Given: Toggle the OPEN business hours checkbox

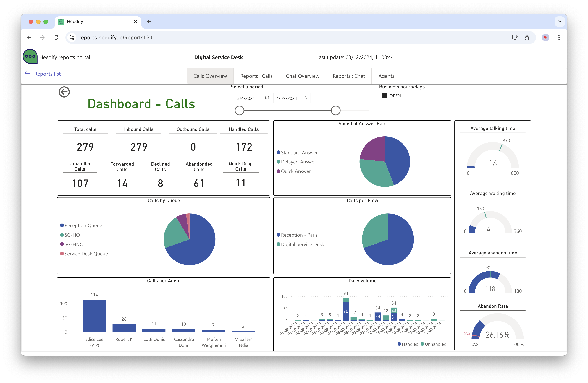Looking at the screenshot, I should [x=384, y=96].
